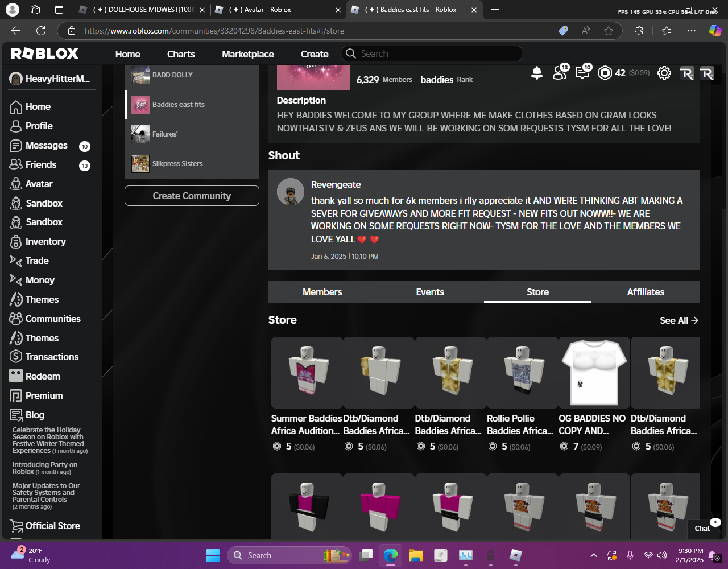The image size is (728, 569).
Task: Open Marketplace in top navigation
Action: coord(248,54)
